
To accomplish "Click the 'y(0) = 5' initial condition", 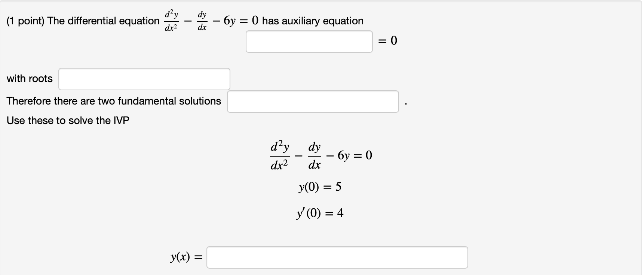I will pyautogui.click(x=320, y=187).
